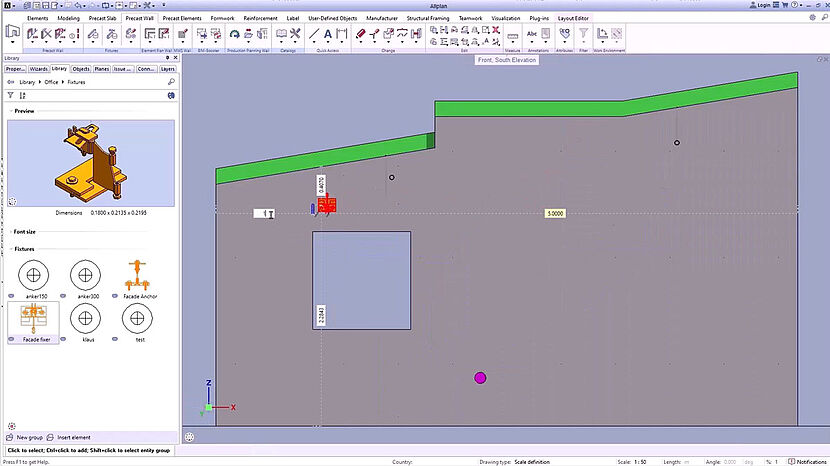The height and width of the screenshot is (466, 830).
Task: Select the Objects palette tab
Action: click(x=81, y=69)
